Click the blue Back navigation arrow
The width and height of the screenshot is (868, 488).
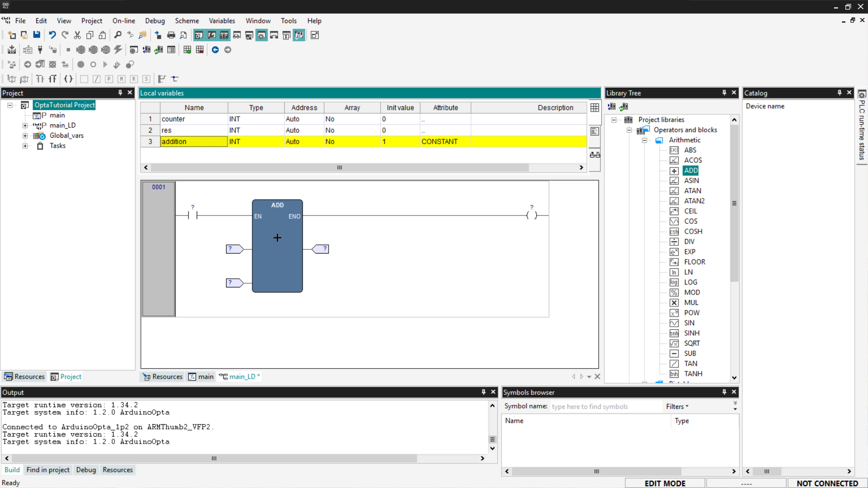coord(215,50)
